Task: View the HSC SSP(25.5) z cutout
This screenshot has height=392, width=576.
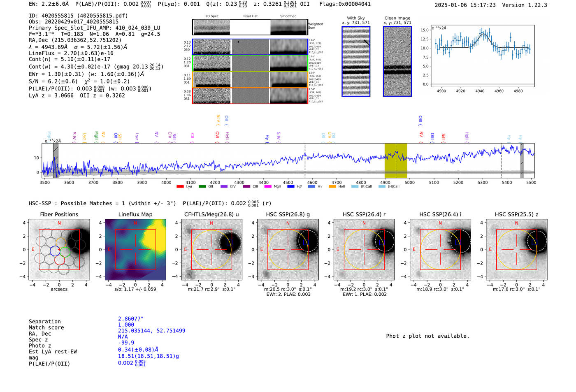Action: (516, 250)
